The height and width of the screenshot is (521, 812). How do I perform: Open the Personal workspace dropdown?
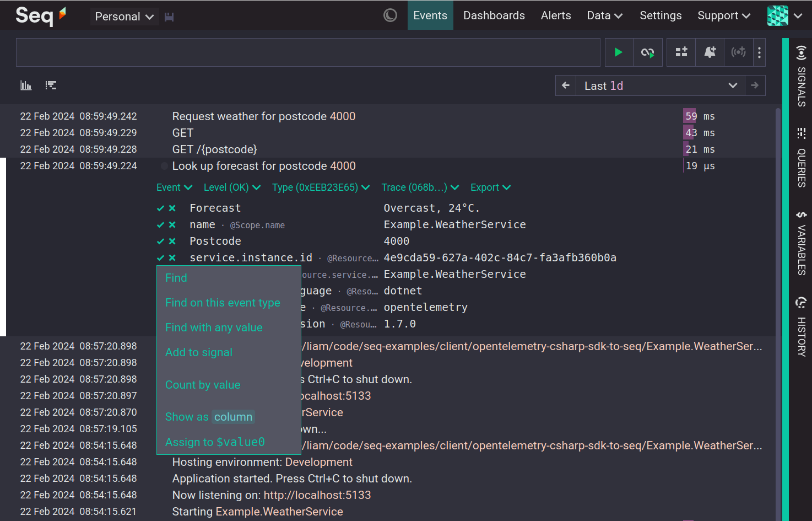[x=124, y=17]
